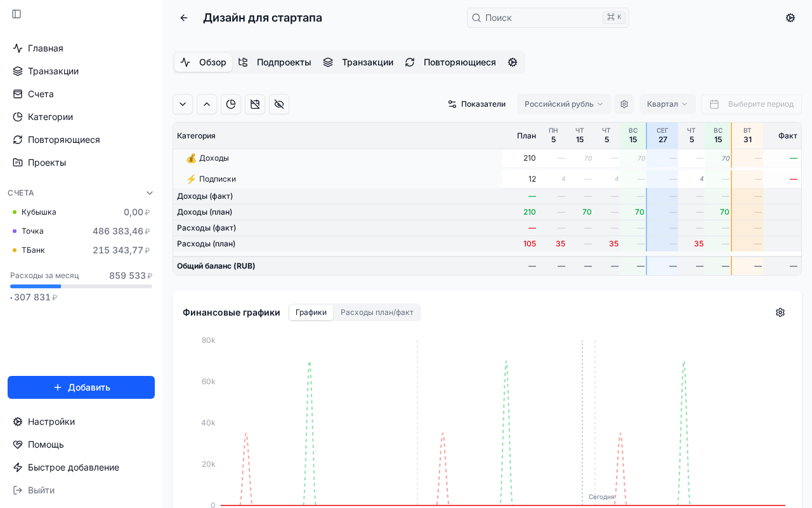Toggle the hidden categories eye icon
812x508 pixels.
coord(279,104)
